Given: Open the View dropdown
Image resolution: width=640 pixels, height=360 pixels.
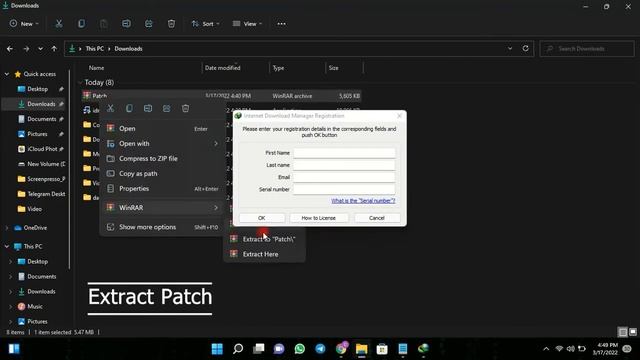Looking at the screenshot, I should pos(247,24).
